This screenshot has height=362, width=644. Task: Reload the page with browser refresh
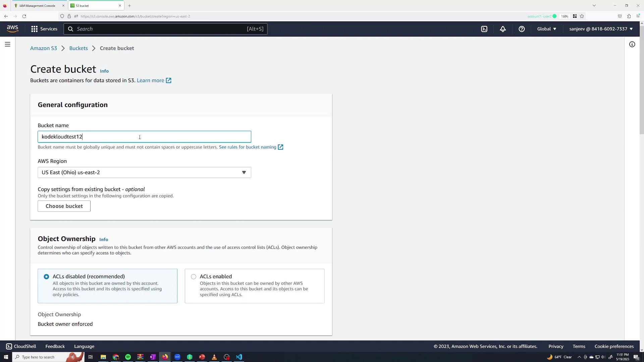point(24,16)
